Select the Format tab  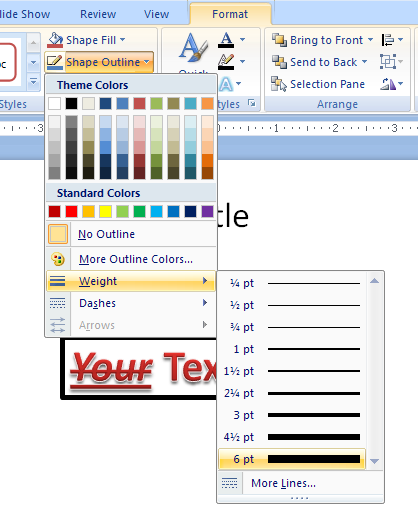[x=230, y=14]
